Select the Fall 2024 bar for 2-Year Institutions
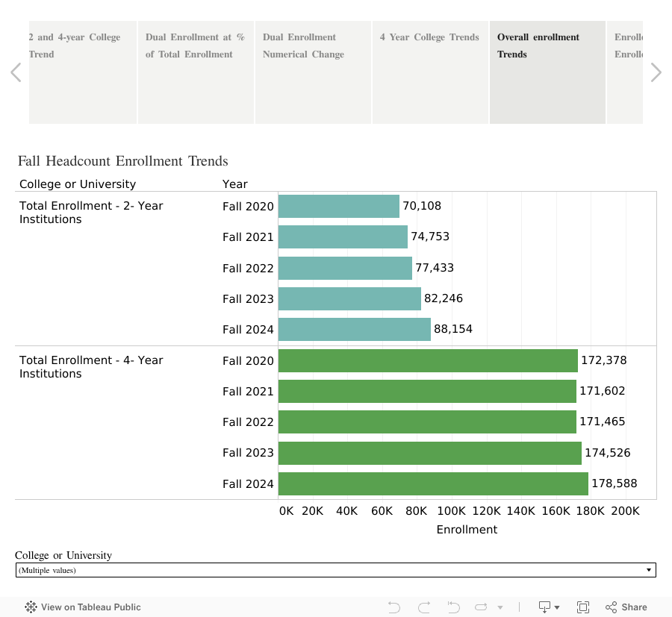 pos(355,329)
